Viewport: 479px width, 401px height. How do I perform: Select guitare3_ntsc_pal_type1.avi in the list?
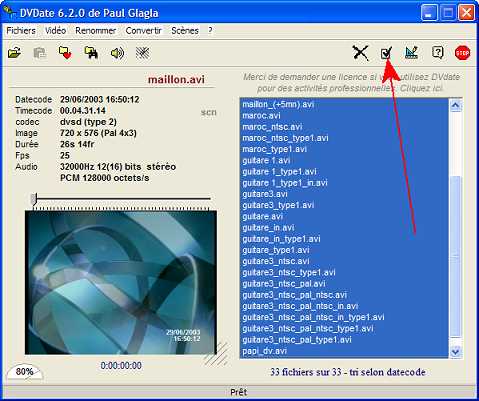point(344,340)
